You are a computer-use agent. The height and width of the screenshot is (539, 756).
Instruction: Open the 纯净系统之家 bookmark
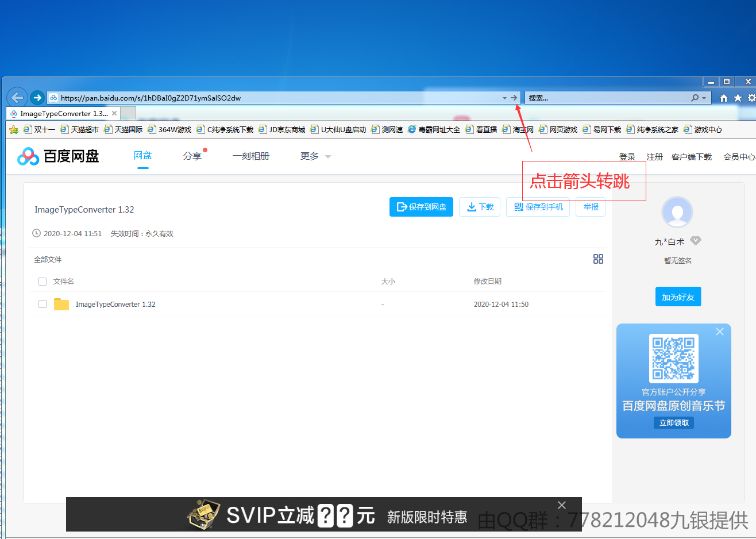coord(652,129)
